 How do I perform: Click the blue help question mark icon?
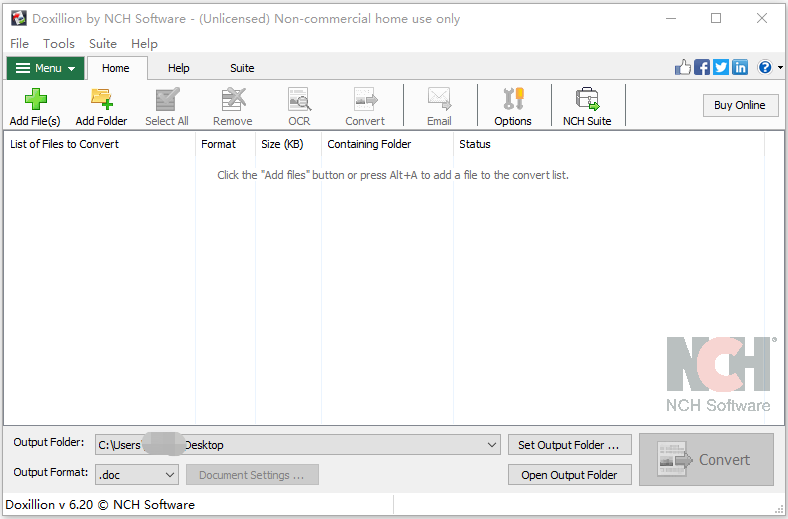click(765, 67)
